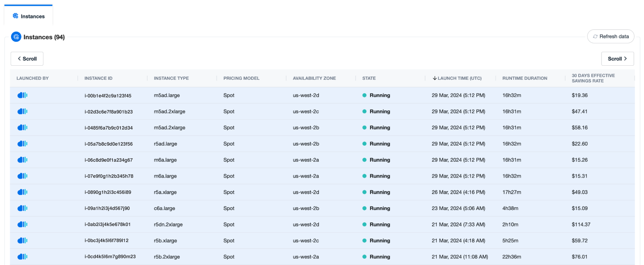Screen dimensions: 644x265
Task: Click launcher icon for i-02d3c6e7f8a901b23
Action: 22,111
